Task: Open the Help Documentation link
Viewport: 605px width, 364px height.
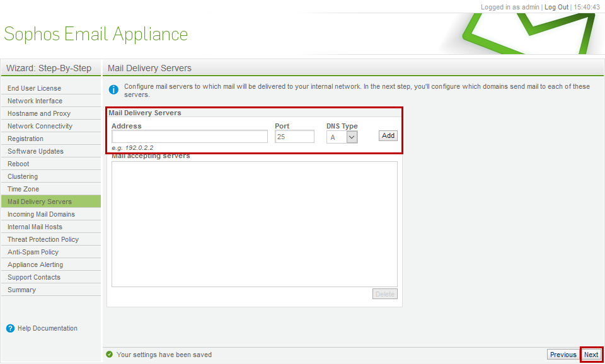Action: (x=47, y=329)
